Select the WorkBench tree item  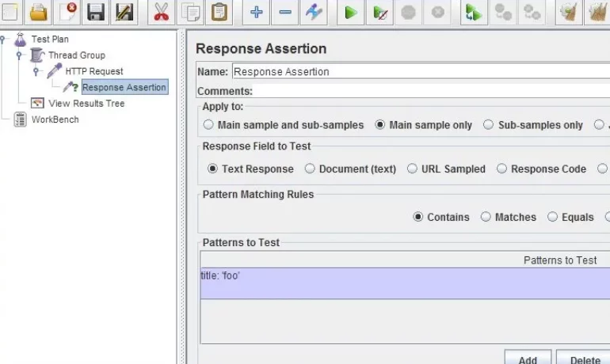coord(54,119)
